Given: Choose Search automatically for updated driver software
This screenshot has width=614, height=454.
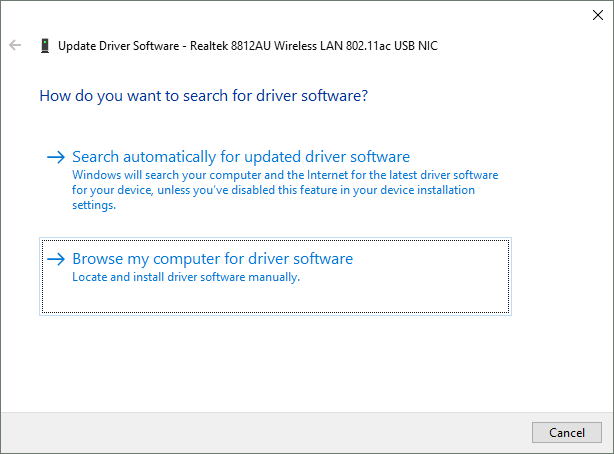Looking at the screenshot, I should (x=241, y=157).
